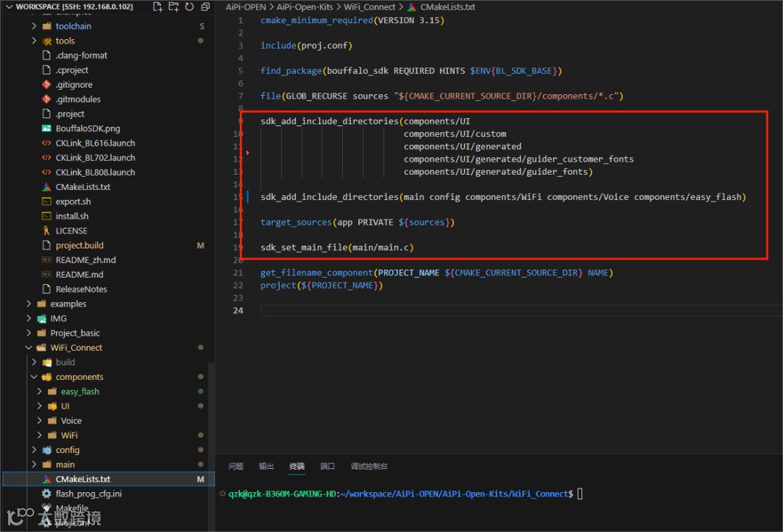Open the project.build file

80,245
